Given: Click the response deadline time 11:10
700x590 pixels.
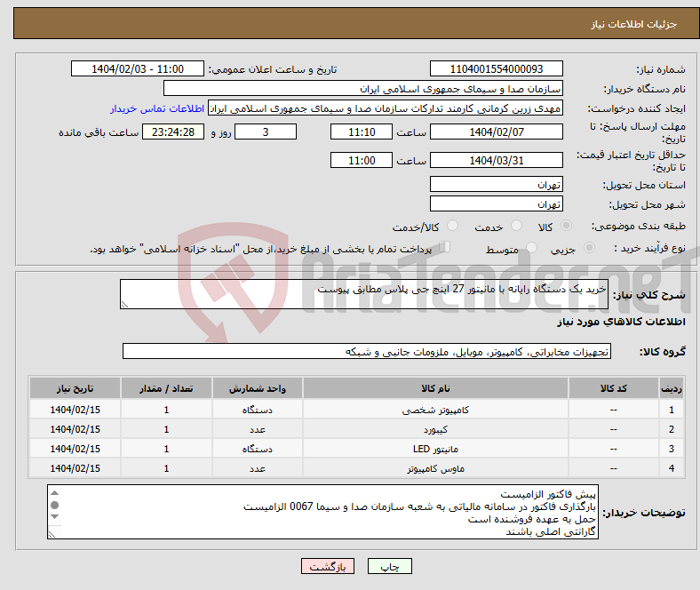Looking at the screenshot, I should pos(362,132).
